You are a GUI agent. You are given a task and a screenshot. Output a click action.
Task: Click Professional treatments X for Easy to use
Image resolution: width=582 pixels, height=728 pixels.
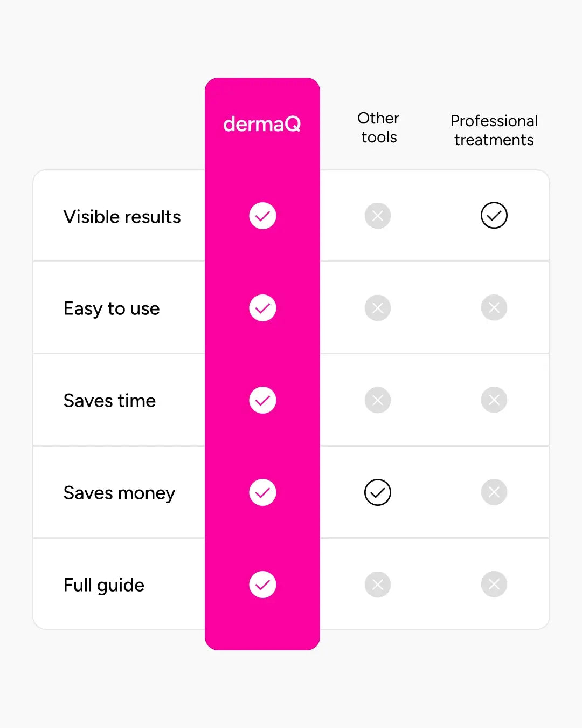tap(494, 308)
